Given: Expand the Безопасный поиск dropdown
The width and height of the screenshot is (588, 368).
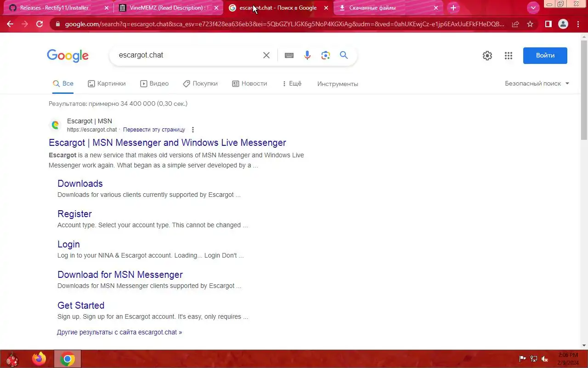Looking at the screenshot, I should pyautogui.click(x=537, y=83).
